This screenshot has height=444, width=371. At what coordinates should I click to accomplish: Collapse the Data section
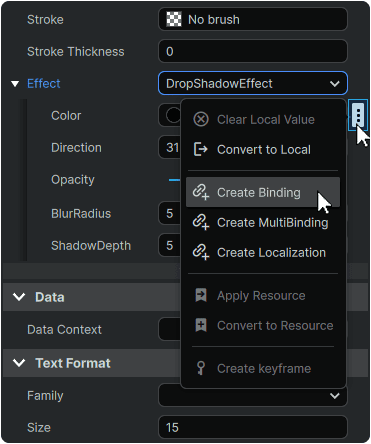pyautogui.click(x=19, y=297)
